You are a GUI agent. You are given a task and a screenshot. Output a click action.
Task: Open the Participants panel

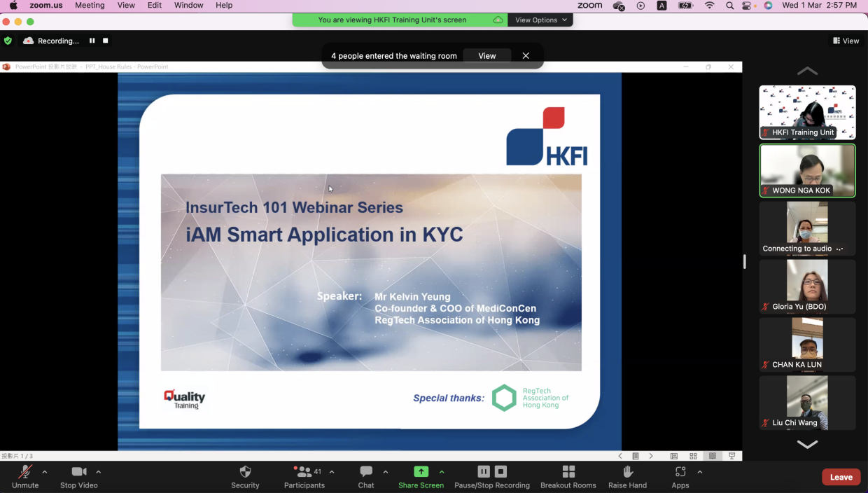click(304, 476)
